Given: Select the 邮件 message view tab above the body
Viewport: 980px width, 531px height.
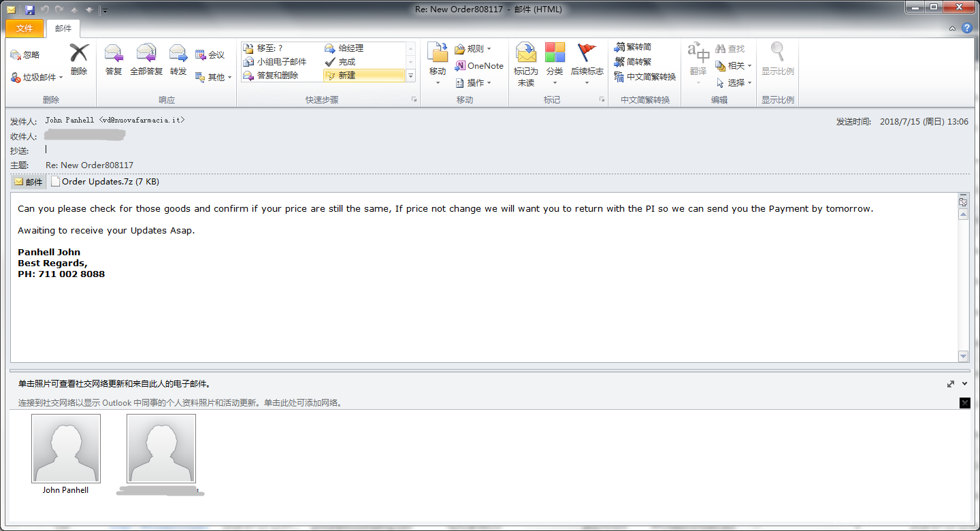Looking at the screenshot, I should pyautogui.click(x=29, y=182).
